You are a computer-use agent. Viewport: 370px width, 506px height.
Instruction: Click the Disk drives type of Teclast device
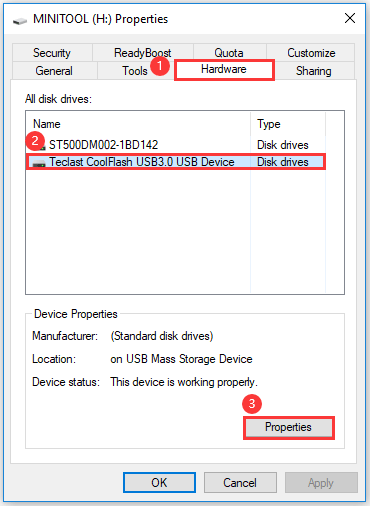point(283,162)
